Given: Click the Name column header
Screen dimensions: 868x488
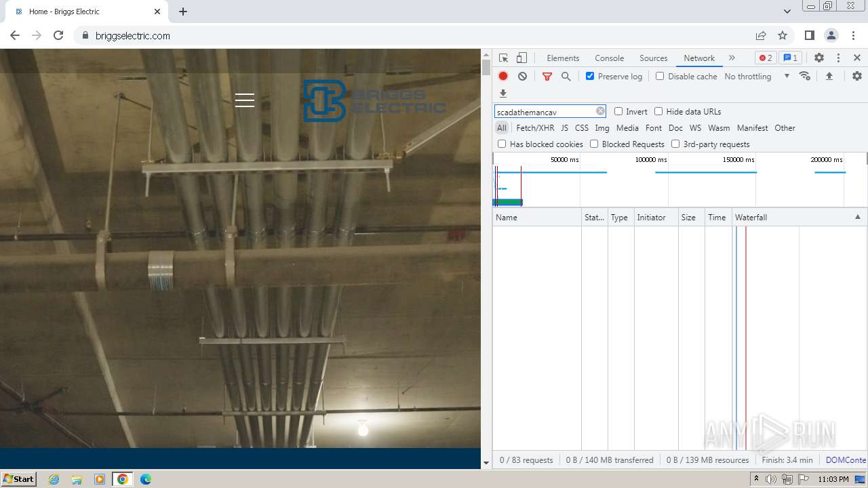Looking at the screenshot, I should [x=537, y=217].
